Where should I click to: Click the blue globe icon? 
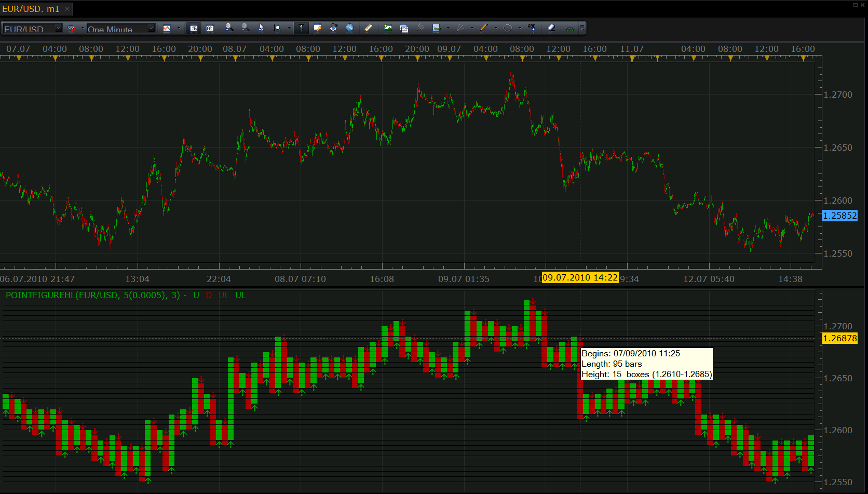point(349,28)
